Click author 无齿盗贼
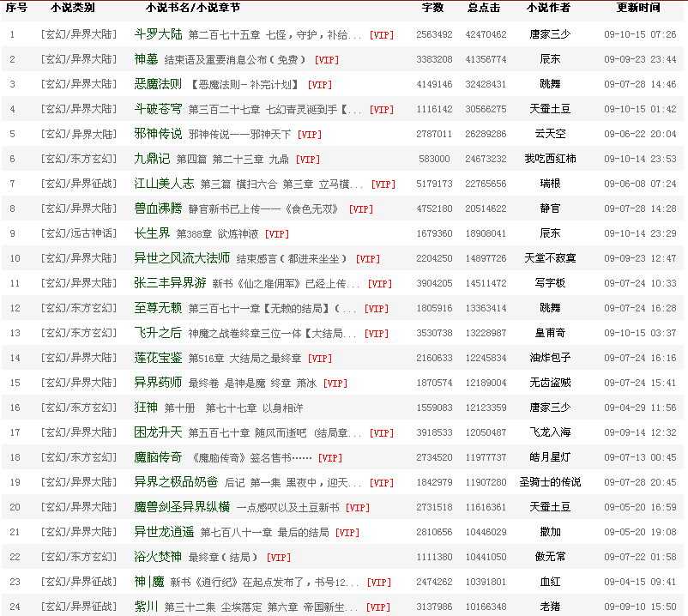The width and height of the screenshot is (688, 616). click(550, 383)
